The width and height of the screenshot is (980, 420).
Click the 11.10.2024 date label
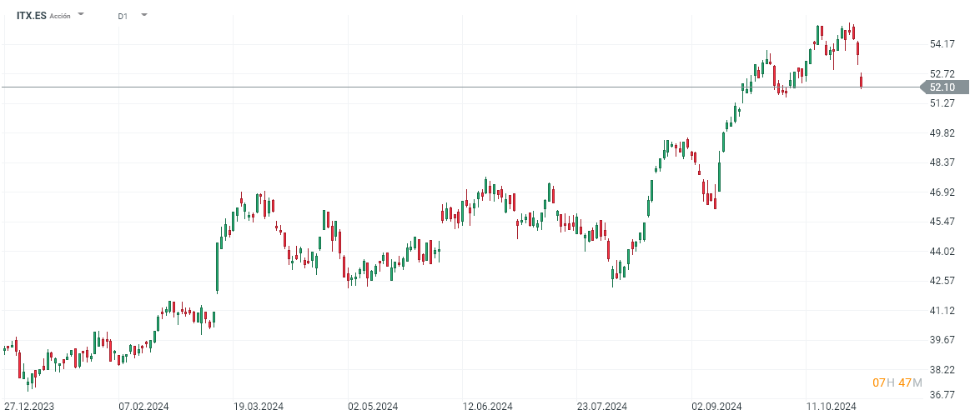832,407
